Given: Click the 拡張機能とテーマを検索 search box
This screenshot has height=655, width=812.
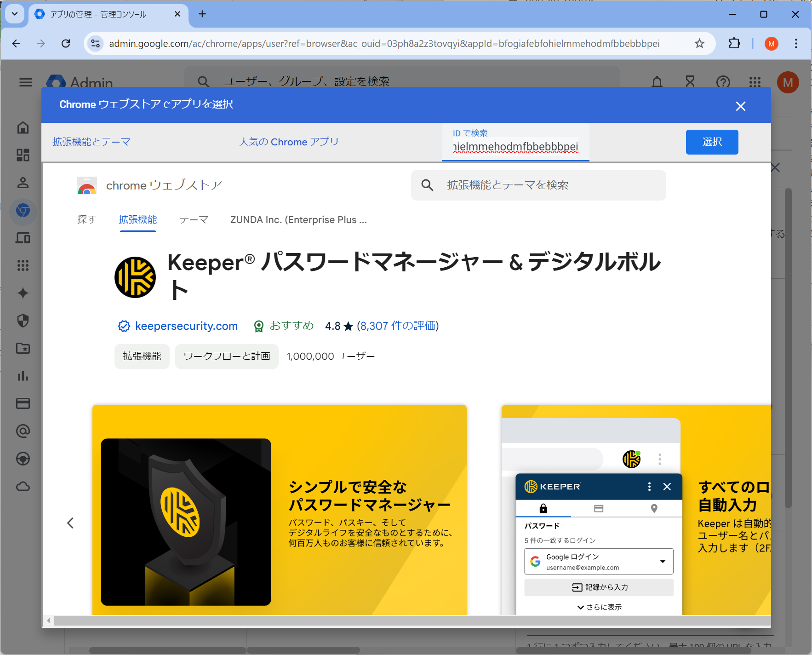Looking at the screenshot, I should point(538,185).
